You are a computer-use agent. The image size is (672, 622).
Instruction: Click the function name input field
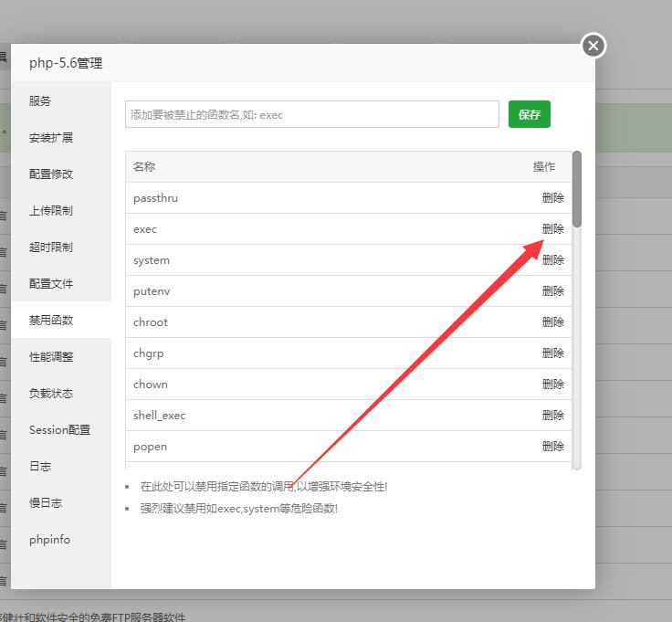click(311, 114)
